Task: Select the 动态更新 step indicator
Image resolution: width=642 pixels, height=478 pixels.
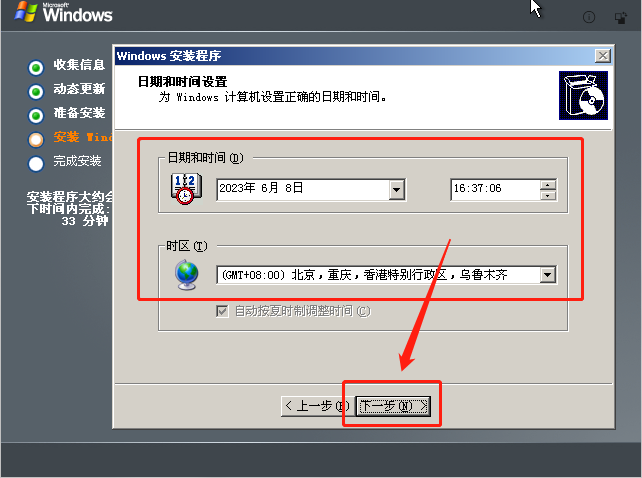Action: coord(36,92)
